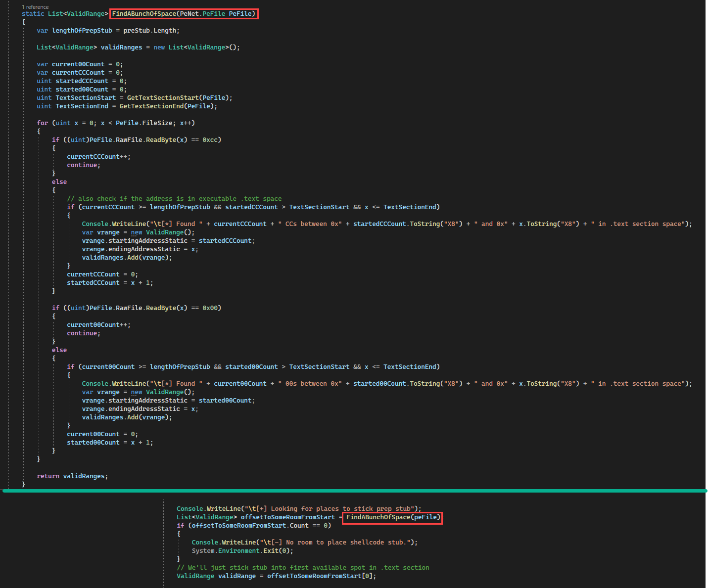This screenshot has height=588, width=708.
Task: Click the return validRanges statement
Action: coord(72,476)
